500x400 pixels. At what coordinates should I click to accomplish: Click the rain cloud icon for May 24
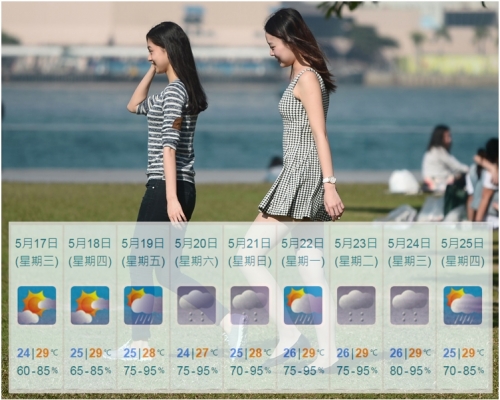click(410, 305)
